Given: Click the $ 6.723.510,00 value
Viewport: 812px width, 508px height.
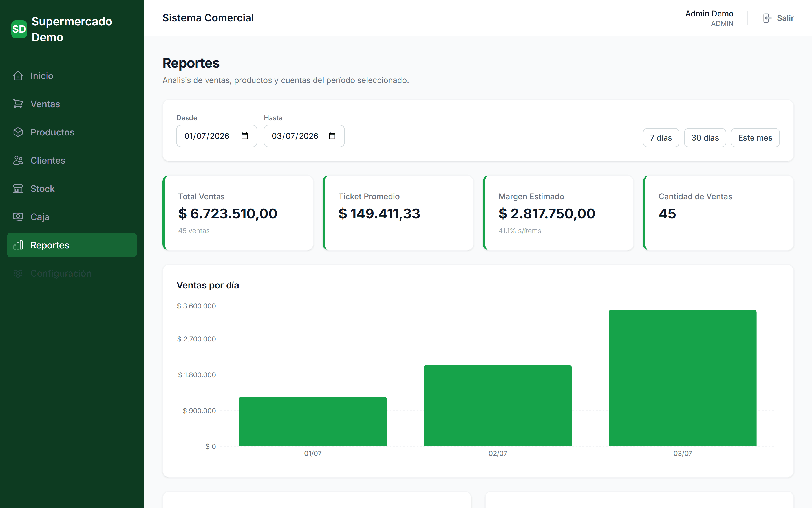Looking at the screenshot, I should tap(228, 213).
